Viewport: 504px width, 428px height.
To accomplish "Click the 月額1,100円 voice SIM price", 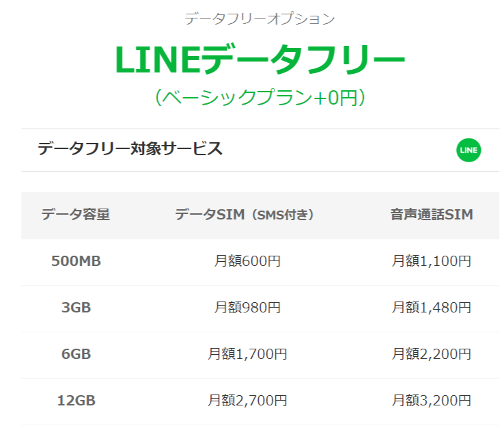I will (x=432, y=261).
